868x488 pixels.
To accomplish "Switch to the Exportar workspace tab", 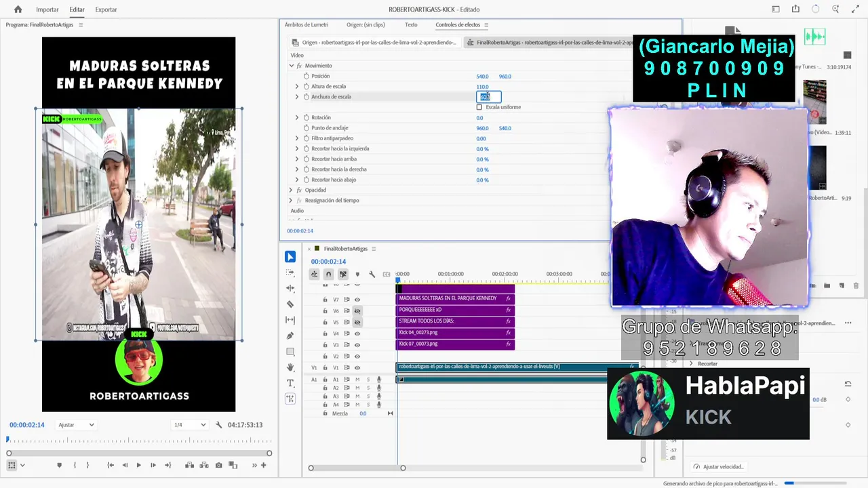I will pyautogui.click(x=106, y=9).
